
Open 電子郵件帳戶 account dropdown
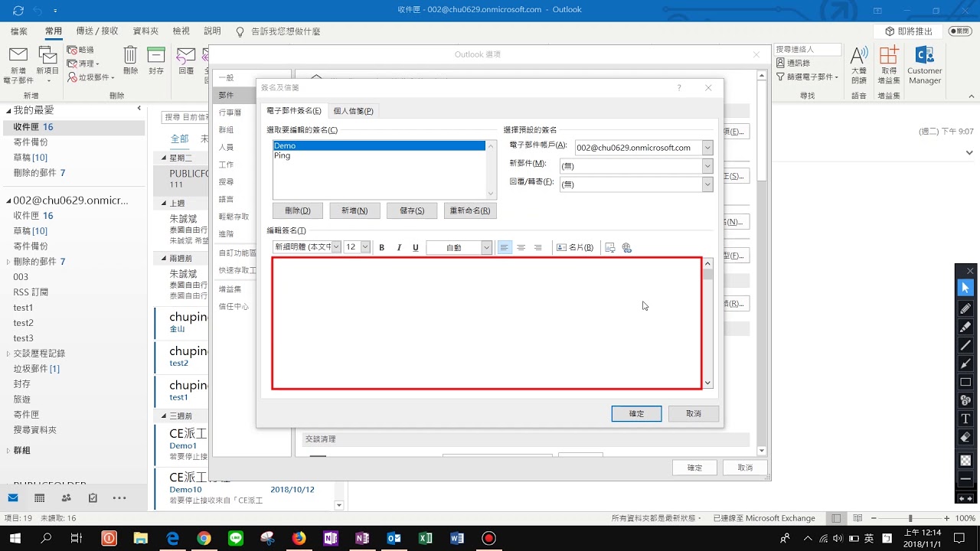(x=707, y=148)
